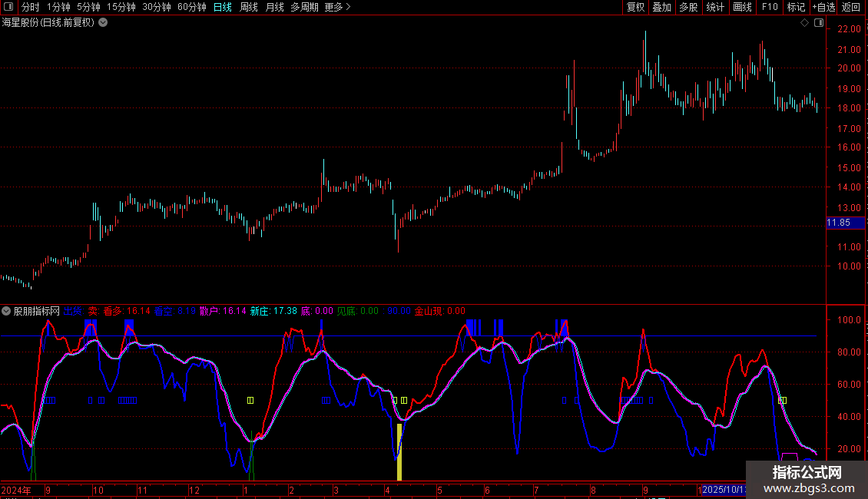Click the 复权 adjustment button

coord(635,7)
